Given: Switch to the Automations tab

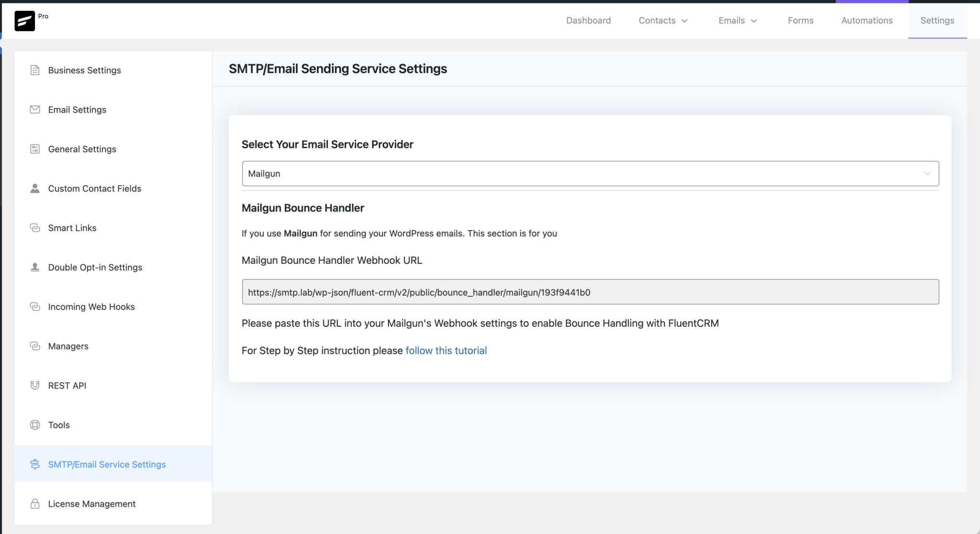Looking at the screenshot, I should click(x=867, y=21).
